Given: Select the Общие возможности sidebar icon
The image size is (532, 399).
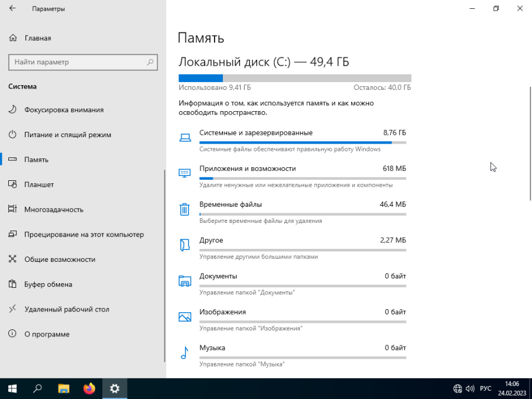Looking at the screenshot, I should (12, 259).
